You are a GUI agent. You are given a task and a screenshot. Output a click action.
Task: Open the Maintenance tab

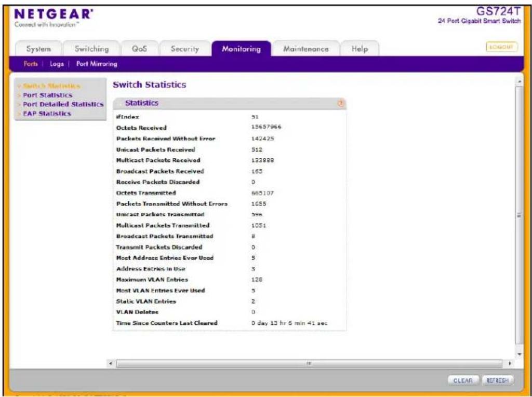pyautogui.click(x=305, y=49)
